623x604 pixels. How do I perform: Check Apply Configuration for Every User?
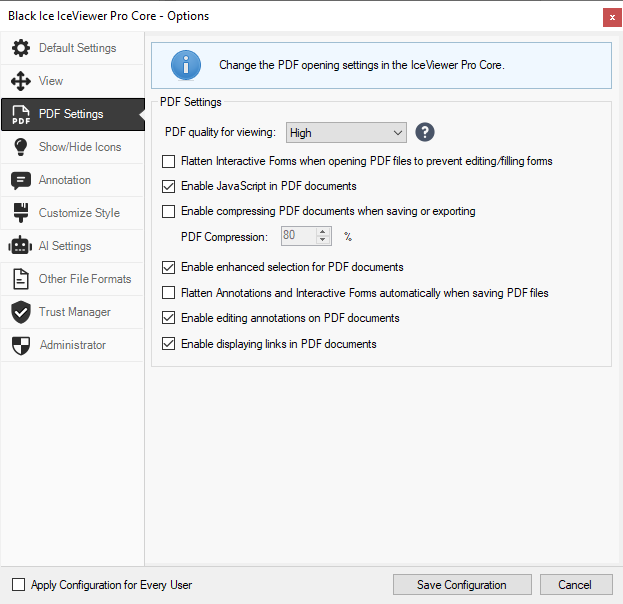[18, 585]
